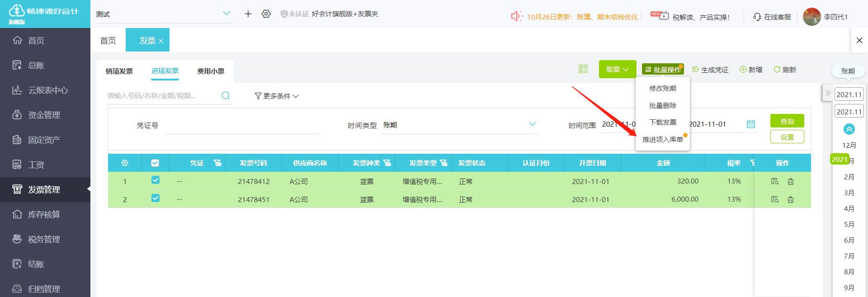Open the 时间类型 账期 dropdown
The image size is (868, 297).
coord(461,125)
